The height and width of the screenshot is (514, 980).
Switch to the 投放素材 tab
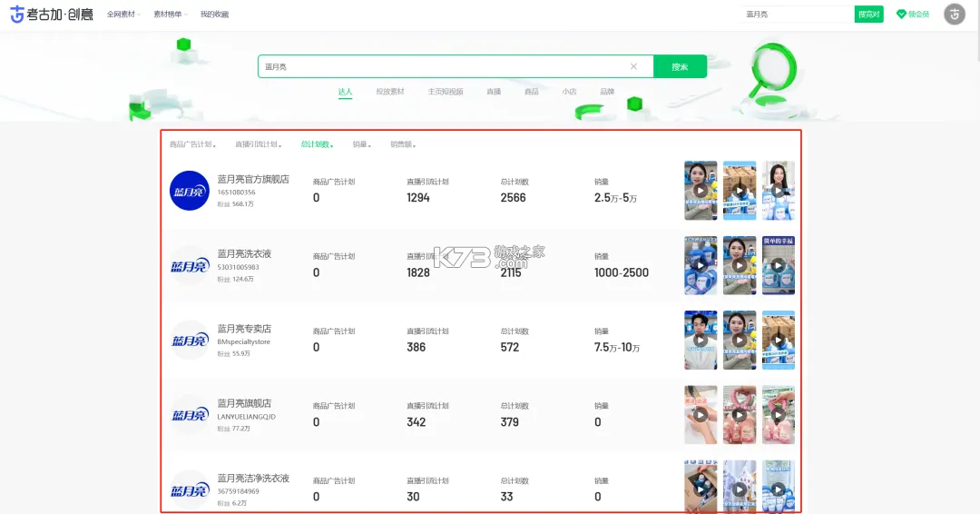point(390,92)
